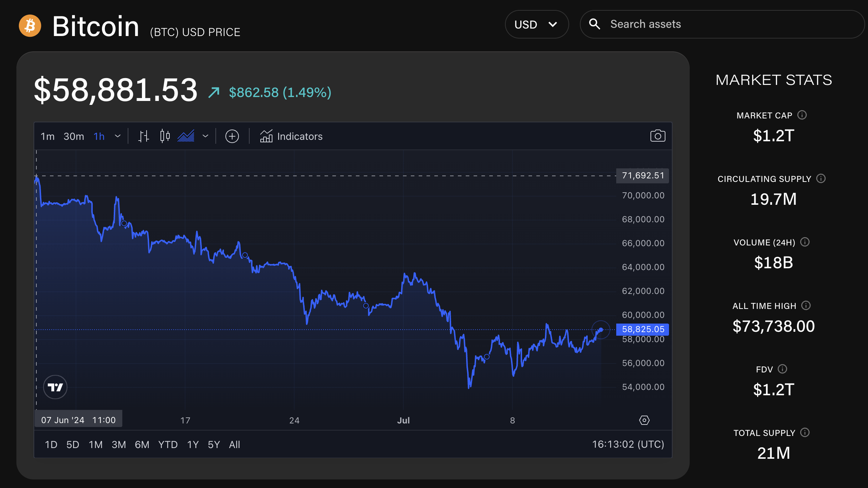Select the bar chart style icon

click(143, 136)
